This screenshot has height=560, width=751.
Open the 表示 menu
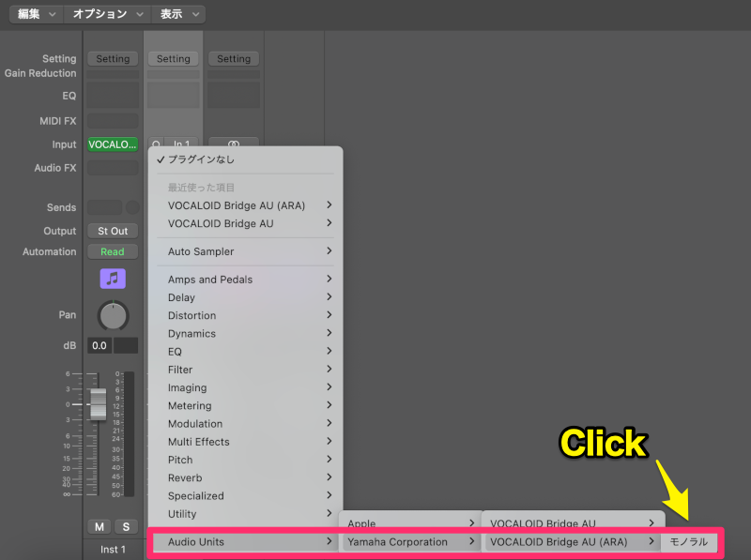178,14
